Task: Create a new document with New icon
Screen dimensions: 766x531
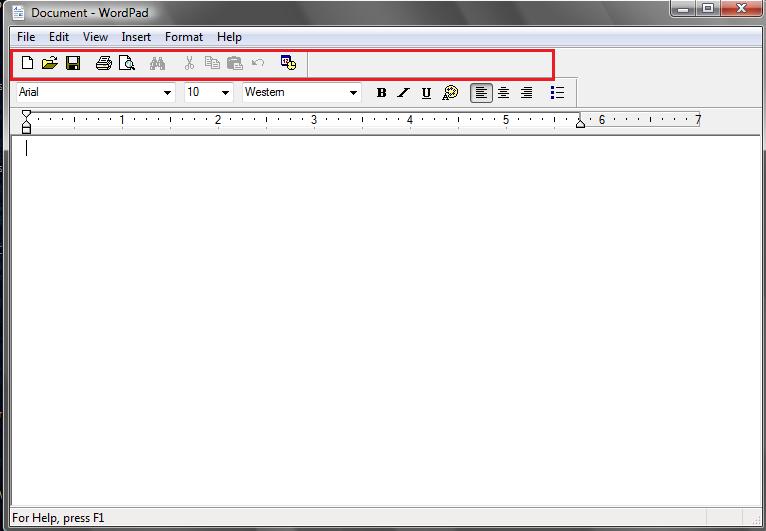Action: [27, 63]
